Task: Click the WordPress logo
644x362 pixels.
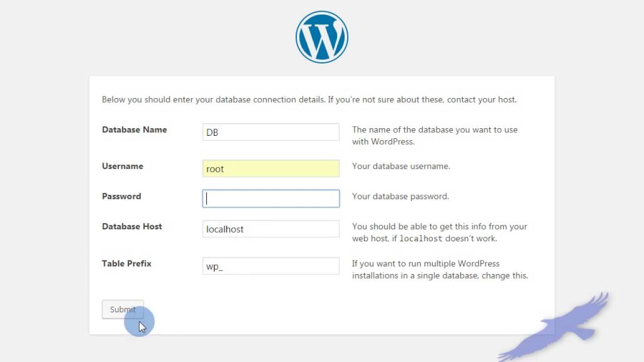Action: [322, 37]
